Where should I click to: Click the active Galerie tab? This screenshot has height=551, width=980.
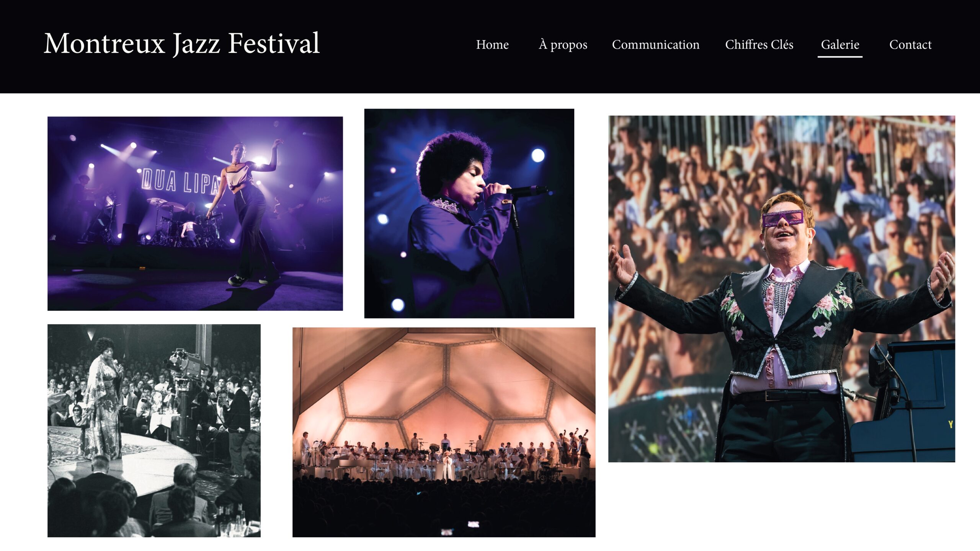click(x=840, y=44)
